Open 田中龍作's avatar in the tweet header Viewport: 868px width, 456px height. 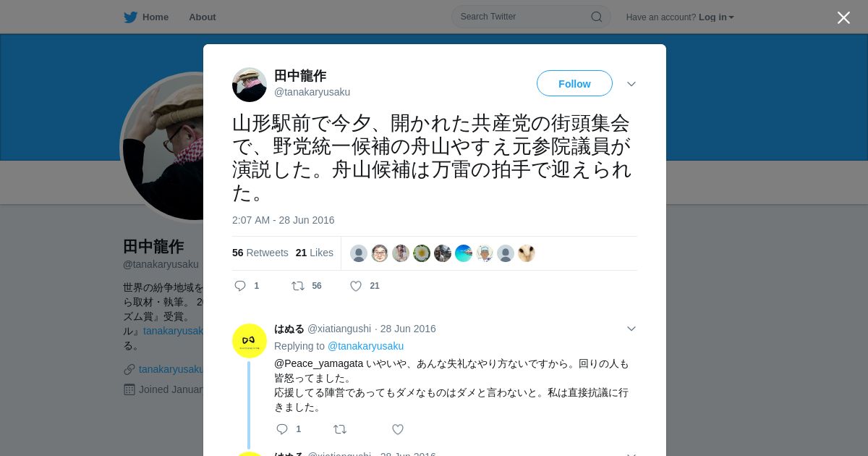(x=250, y=85)
